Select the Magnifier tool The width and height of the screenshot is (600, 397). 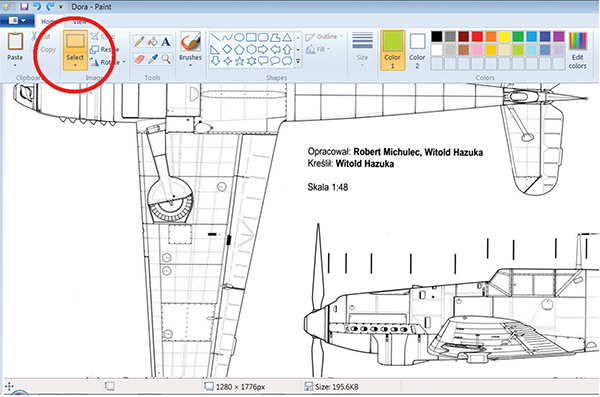point(166,59)
